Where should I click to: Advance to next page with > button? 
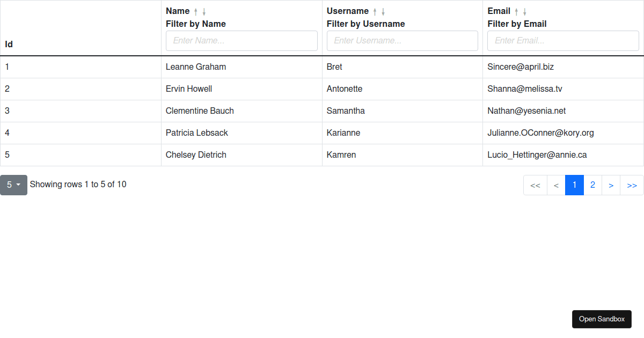click(x=611, y=186)
